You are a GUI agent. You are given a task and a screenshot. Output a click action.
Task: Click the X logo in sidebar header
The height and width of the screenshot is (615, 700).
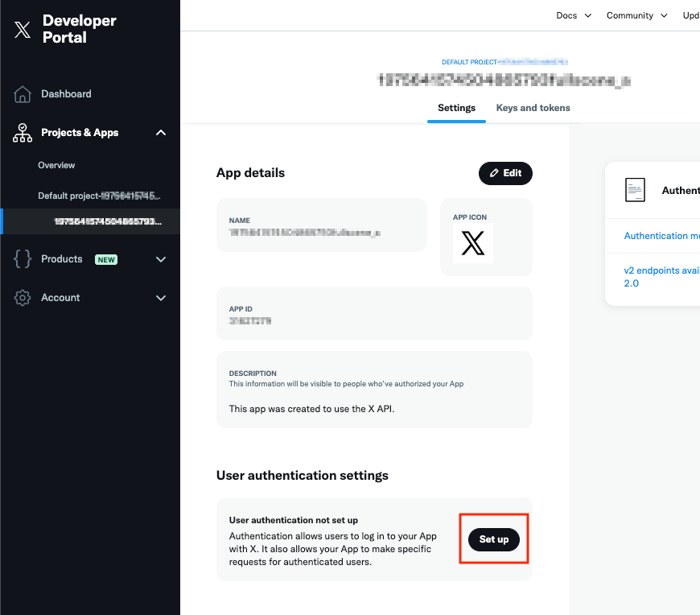[23, 30]
